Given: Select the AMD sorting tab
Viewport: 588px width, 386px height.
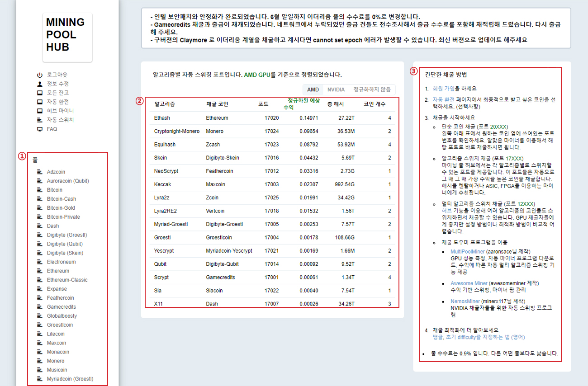Looking at the screenshot, I should 313,89.
